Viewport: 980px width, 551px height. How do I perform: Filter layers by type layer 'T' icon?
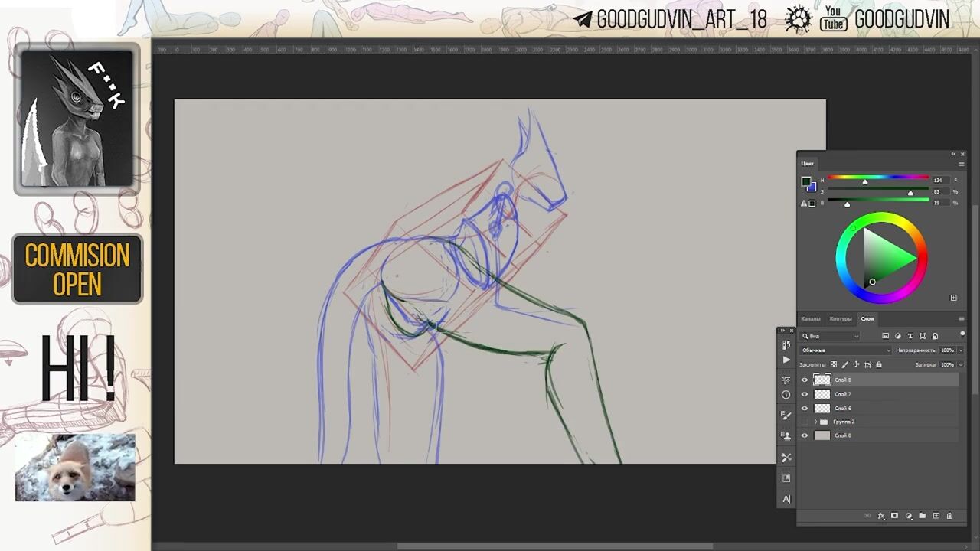click(x=910, y=336)
